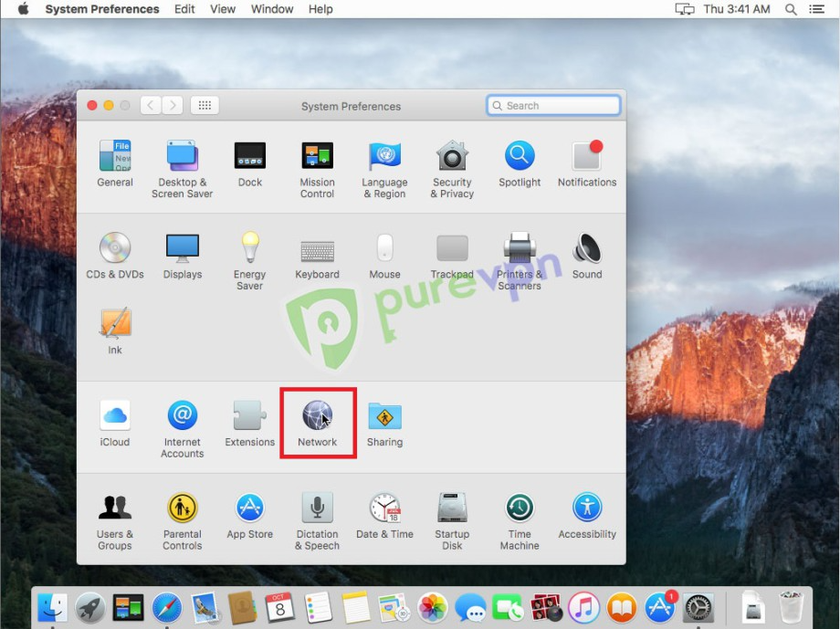Click the AirPlay display menu bar icon

point(684,9)
